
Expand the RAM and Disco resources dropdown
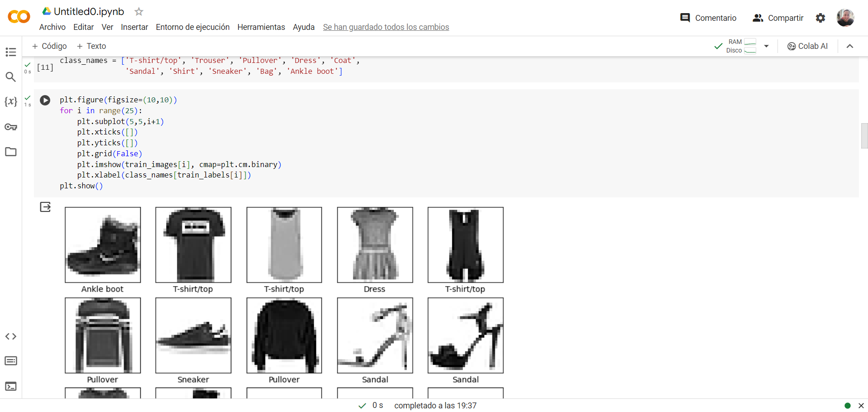pos(766,46)
